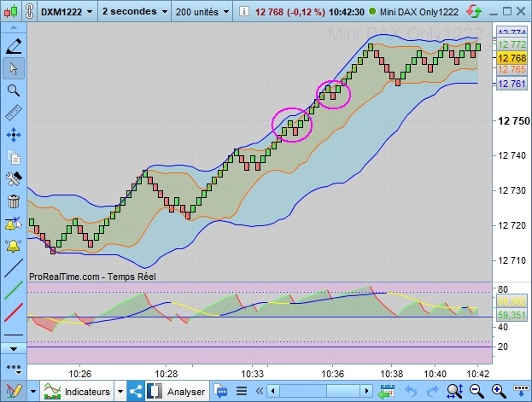Open the 2 secondes timeframe dropdown
Screen dimensions: 532x402
click(x=135, y=12)
